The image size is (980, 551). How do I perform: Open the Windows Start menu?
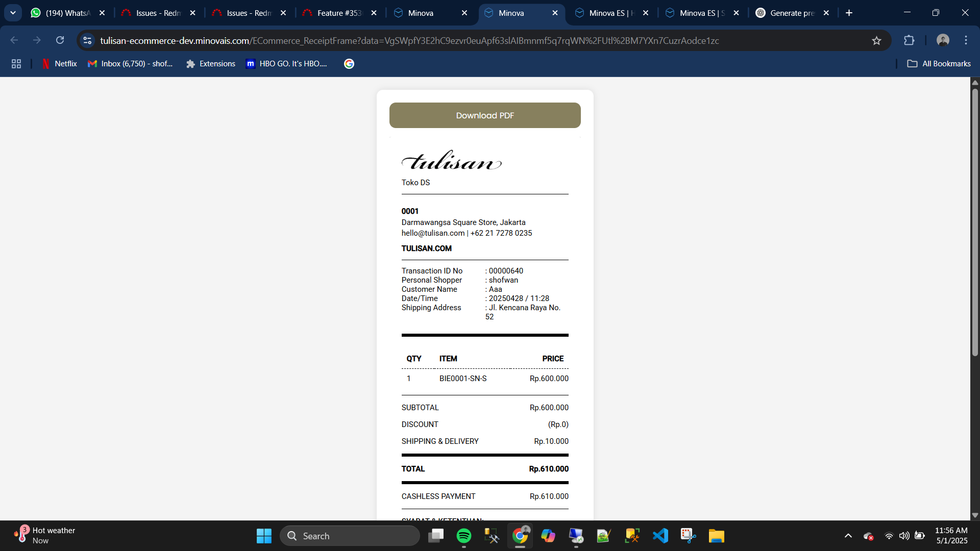pos(264,536)
